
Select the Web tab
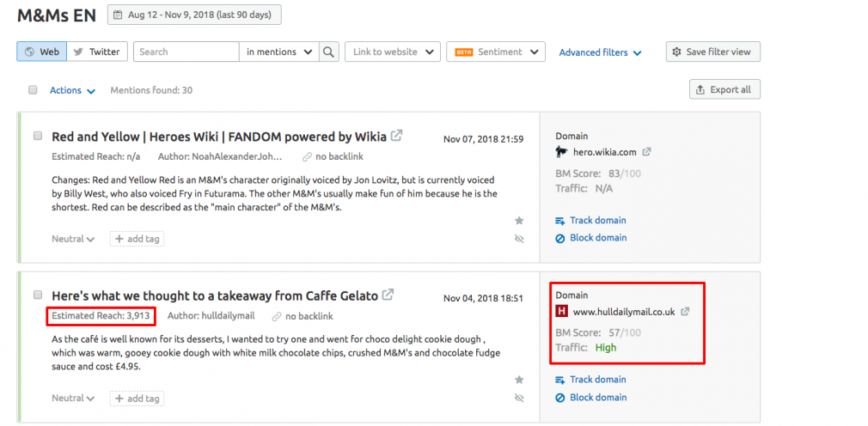tap(42, 52)
